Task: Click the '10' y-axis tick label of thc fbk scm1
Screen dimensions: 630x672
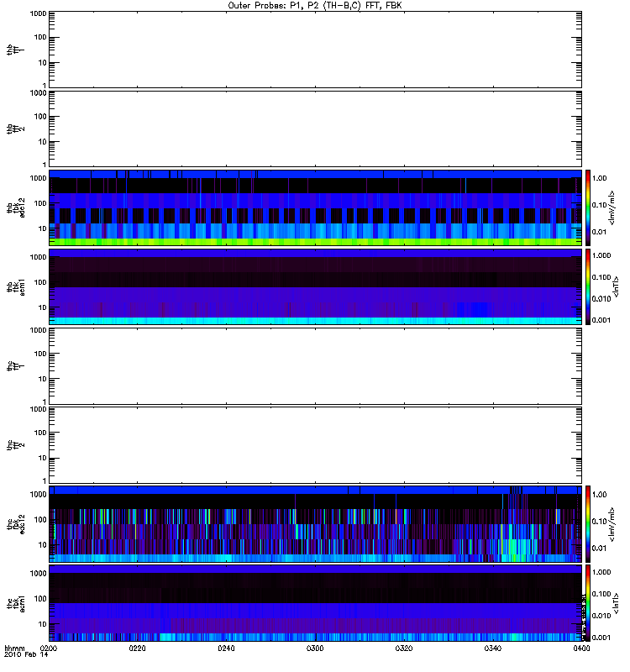Action: point(43,624)
